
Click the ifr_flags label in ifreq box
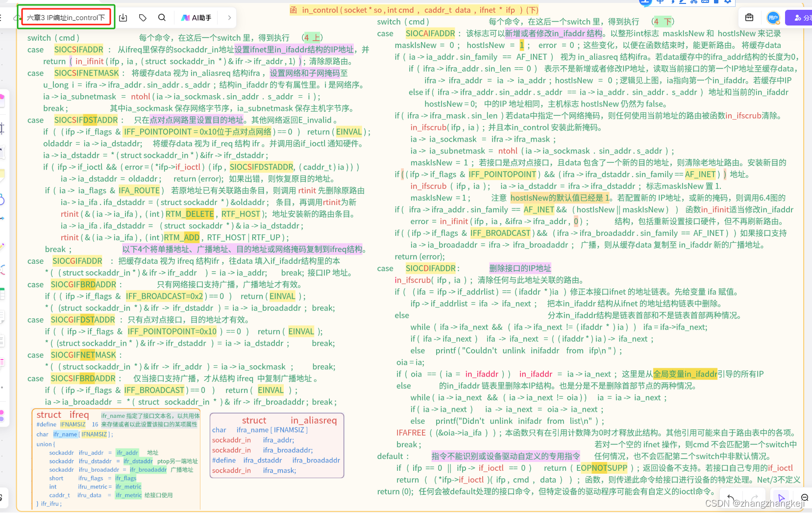pyautogui.click(x=126, y=478)
